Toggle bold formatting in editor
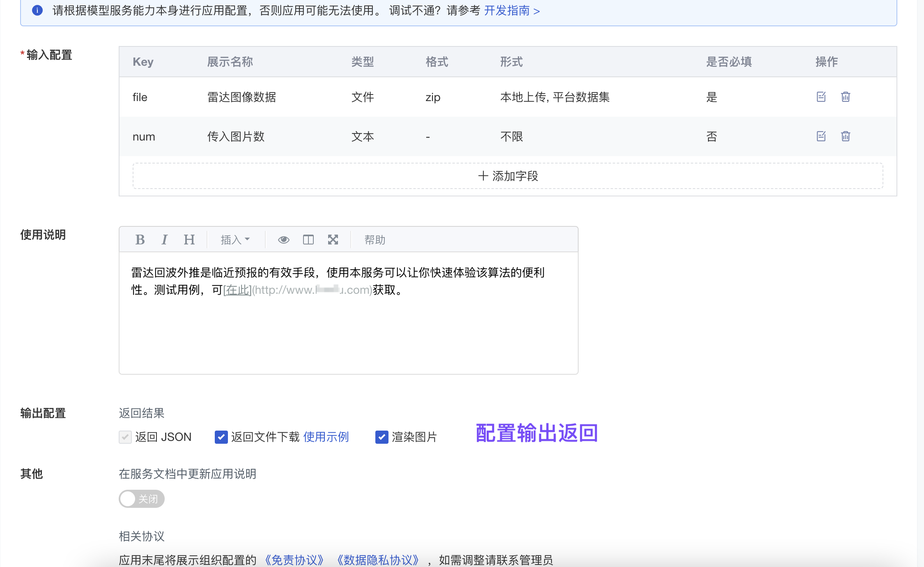Image resolution: width=924 pixels, height=567 pixels. [x=140, y=240]
